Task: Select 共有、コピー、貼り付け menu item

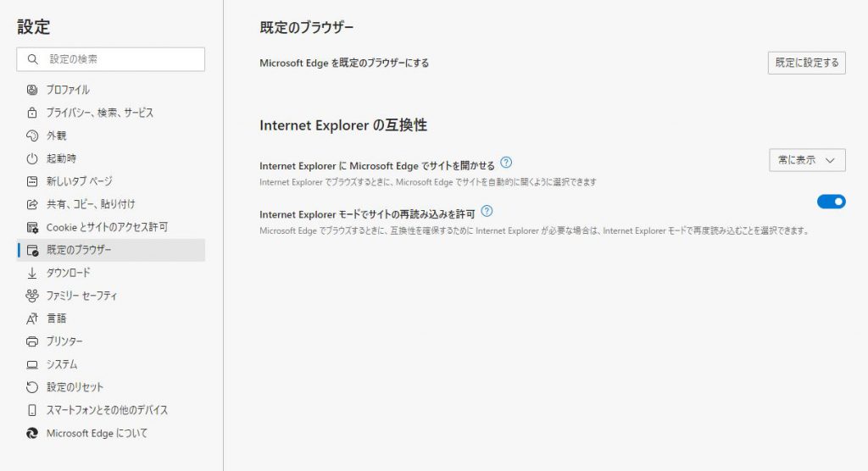Action: pyautogui.click(x=111, y=204)
